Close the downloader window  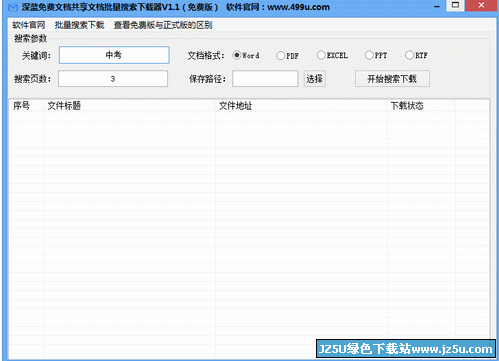click(x=481, y=5)
